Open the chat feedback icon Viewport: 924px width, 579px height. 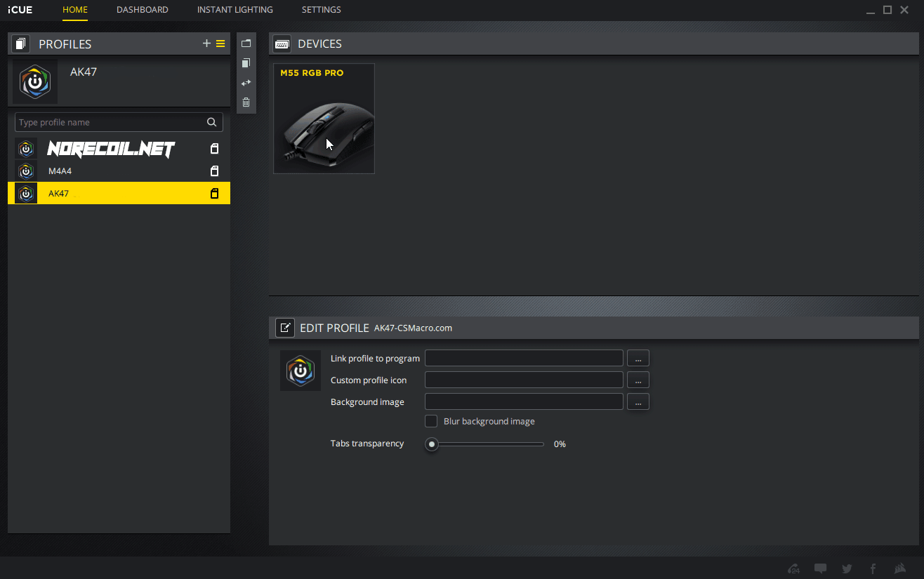coord(820,568)
